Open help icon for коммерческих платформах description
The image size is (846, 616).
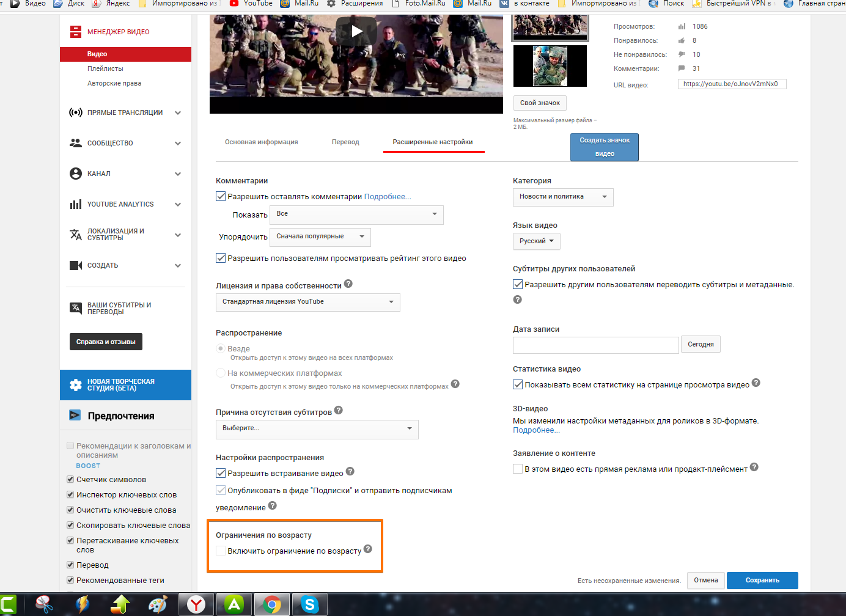click(x=455, y=384)
